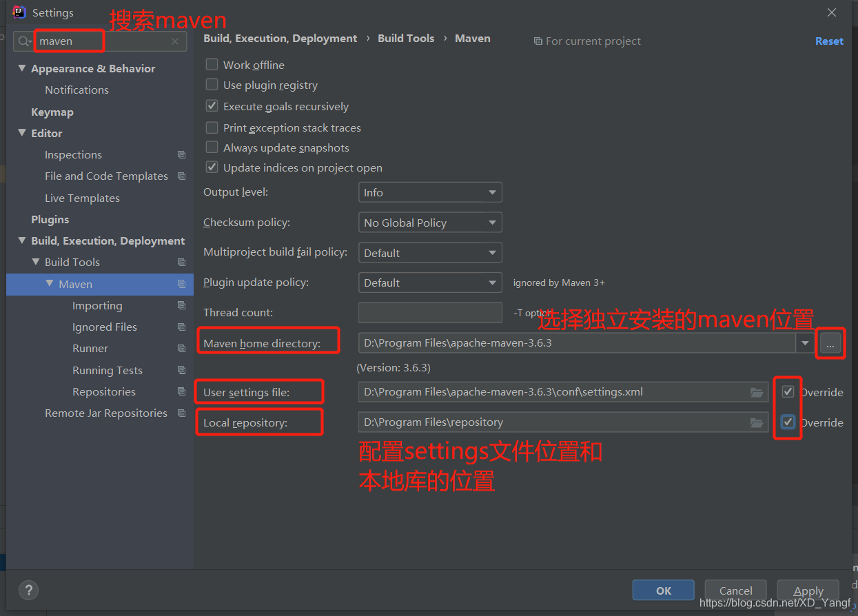
Task: Open Remote Jar Repositories settings
Action: click(x=106, y=413)
